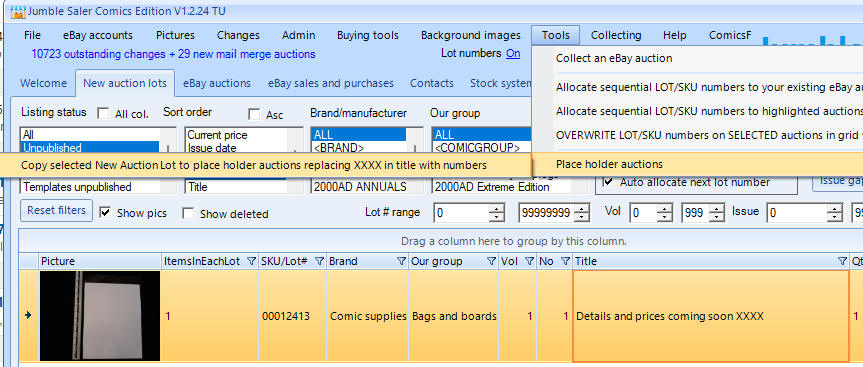Click the lot picture thumbnail
The image size is (863, 367).
[100, 316]
